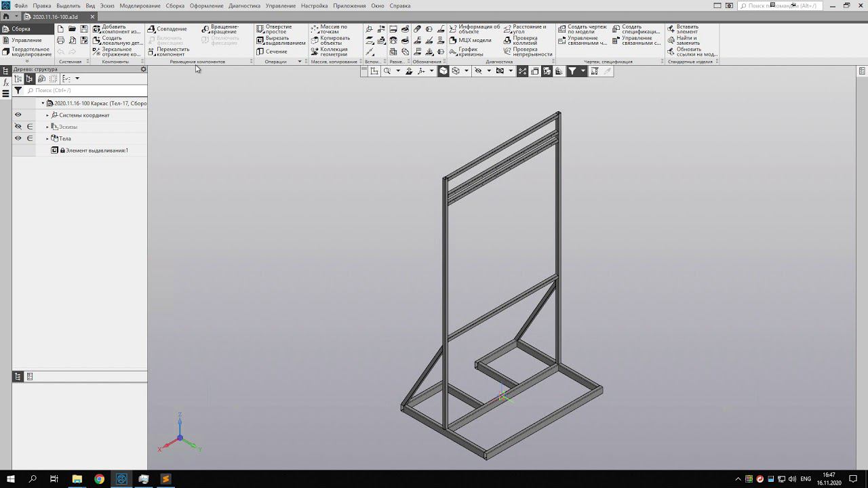
Task: Click Добавить компонент из файла
Action: 117,29
